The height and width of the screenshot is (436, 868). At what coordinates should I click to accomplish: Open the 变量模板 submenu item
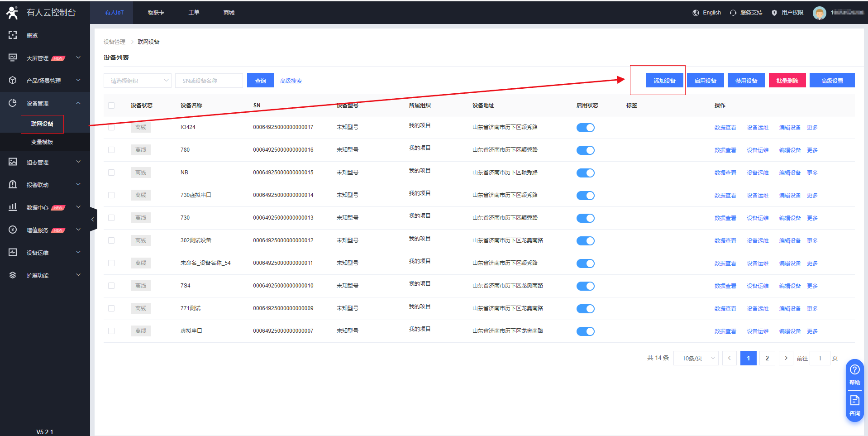(x=42, y=142)
